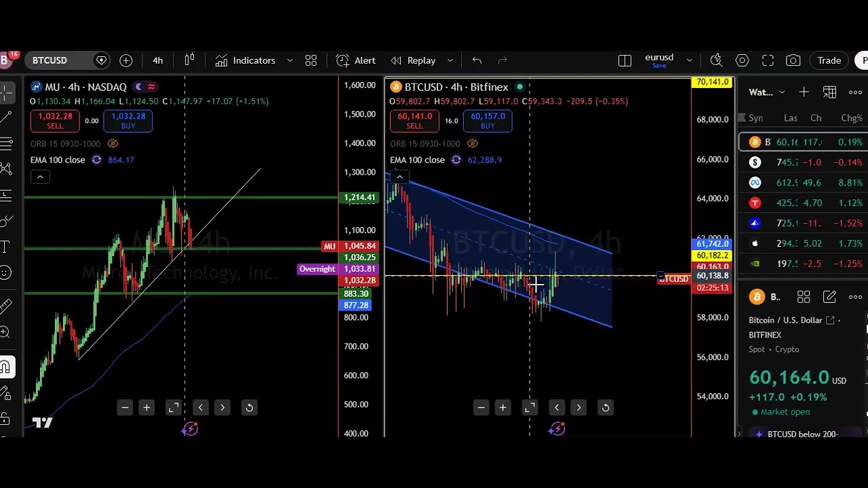Open the Watchlist name dropdown
868x488 pixels.
pyautogui.click(x=767, y=92)
